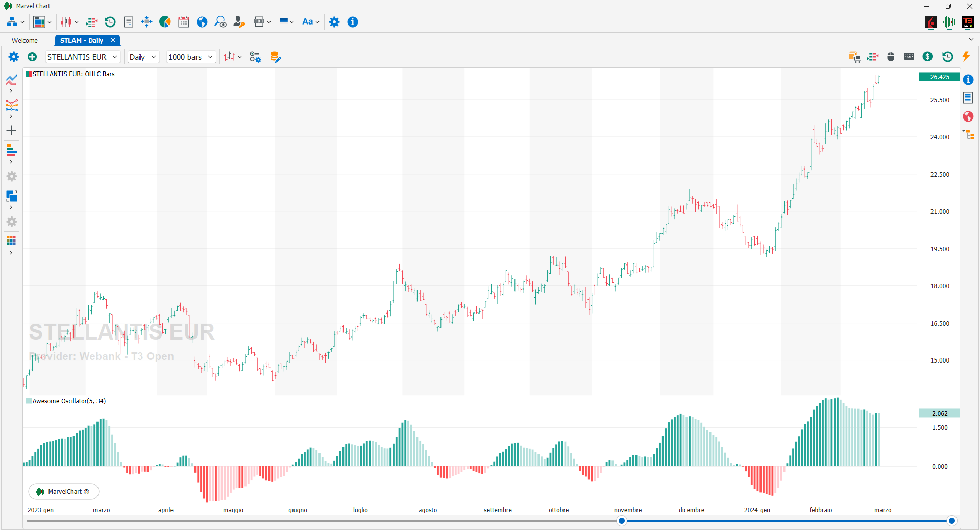Open the volume profile bars icon in sidebar
Screen dimensions: 980x530
coord(11,151)
